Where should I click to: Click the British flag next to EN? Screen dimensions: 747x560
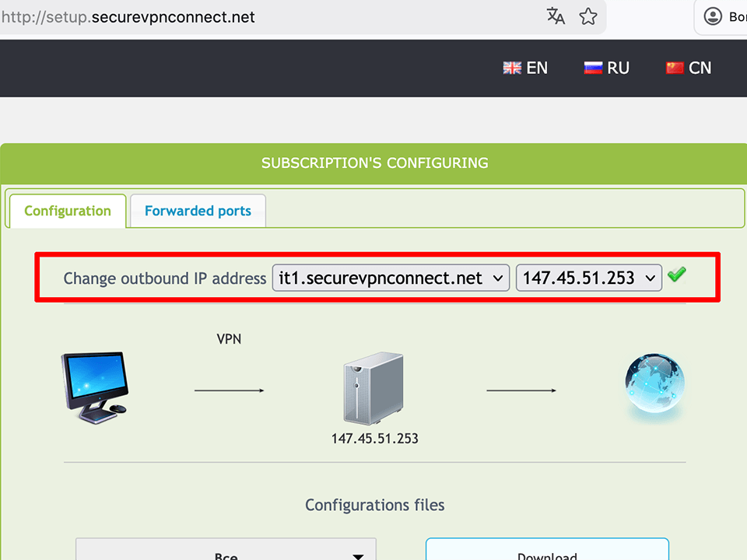click(x=511, y=68)
